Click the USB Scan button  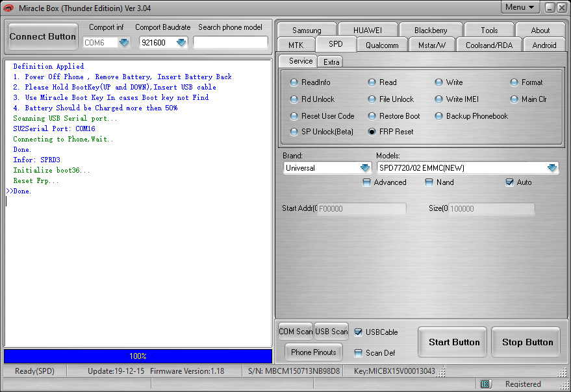tap(331, 332)
